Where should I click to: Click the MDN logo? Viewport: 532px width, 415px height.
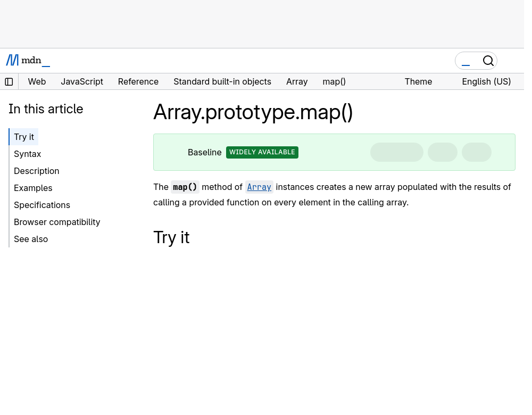(x=28, y=61)
